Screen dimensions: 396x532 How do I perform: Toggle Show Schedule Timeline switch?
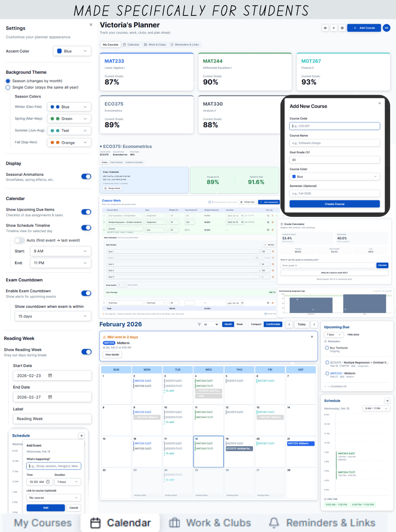86,227
